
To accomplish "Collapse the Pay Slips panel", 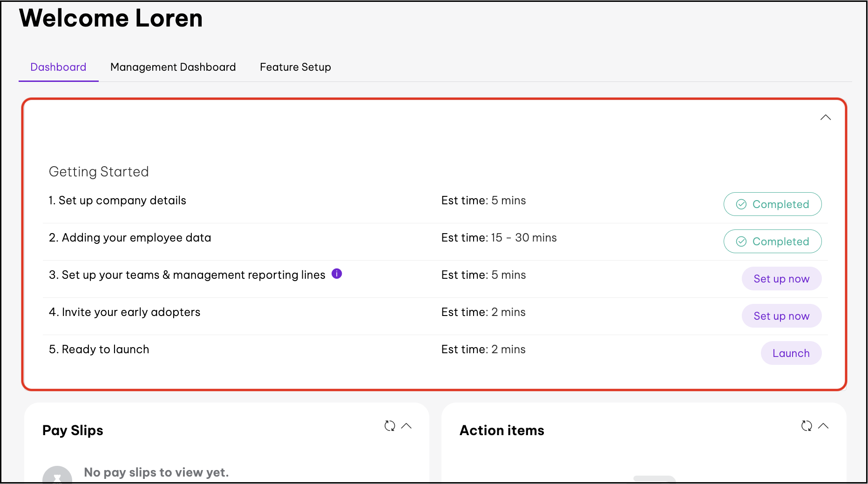I will (x=407, y=426).
